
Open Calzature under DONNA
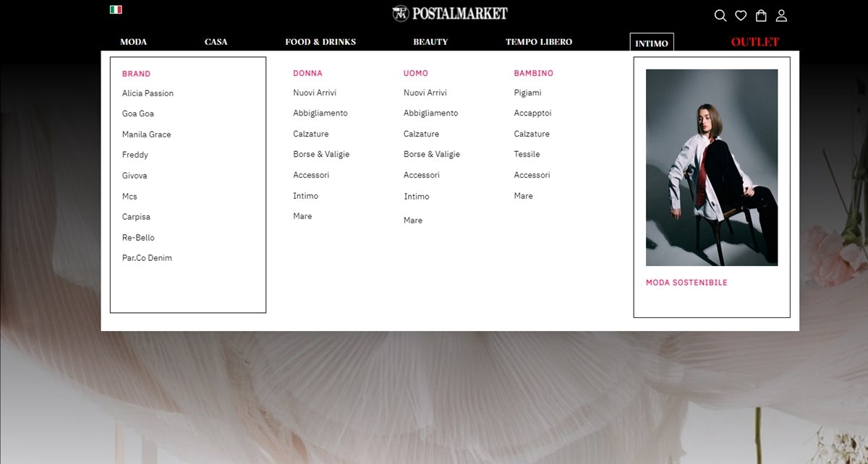(311, 134)
